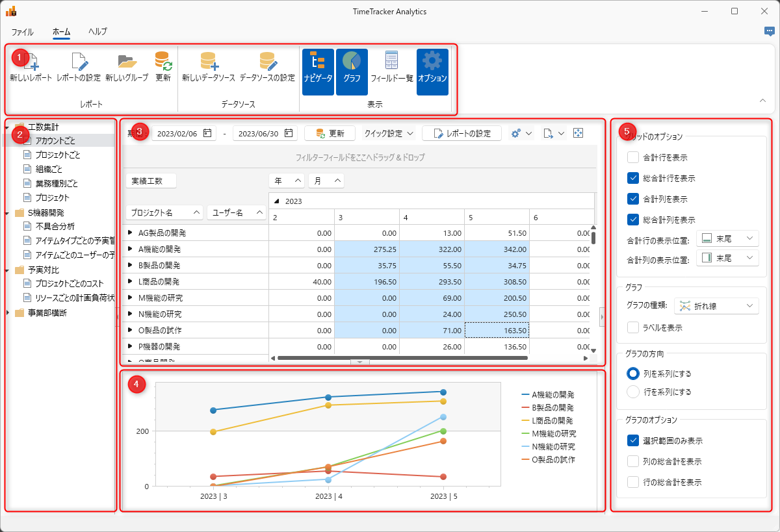Image resolution: width=780 pixels, height=532 pixels.
Task: Click the 新しいレポート icon in ribbon
Action: [31, 62]
